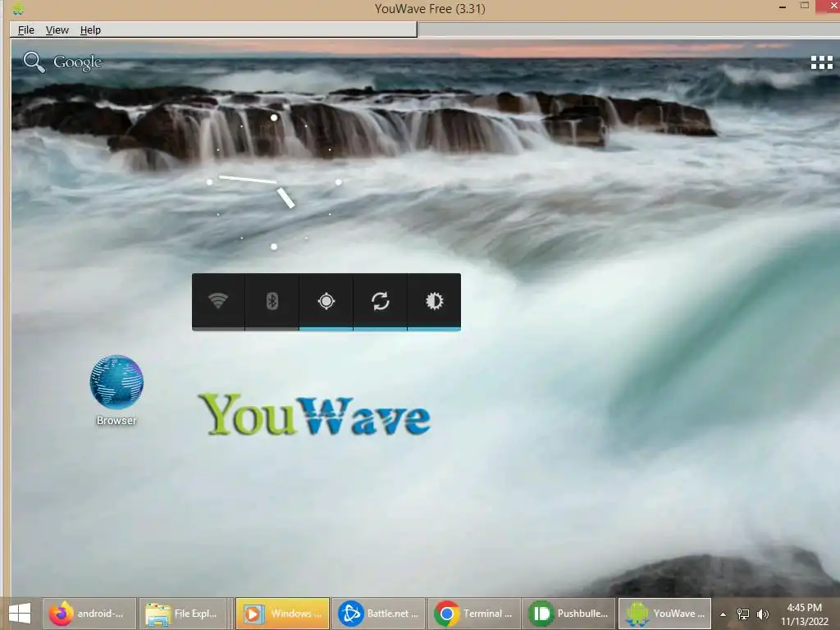Toggle Bluetooth in power control widget

point(272,301)
